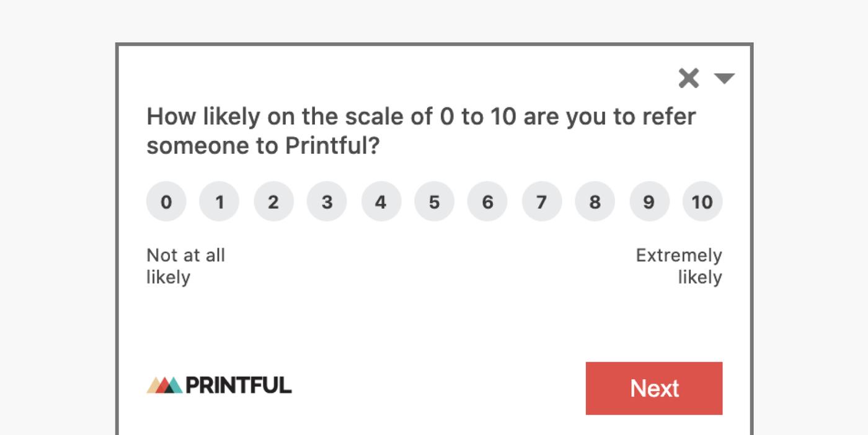868x435 pixels.
Task: Select rating 2 on the scale
Action: [273, 201]
